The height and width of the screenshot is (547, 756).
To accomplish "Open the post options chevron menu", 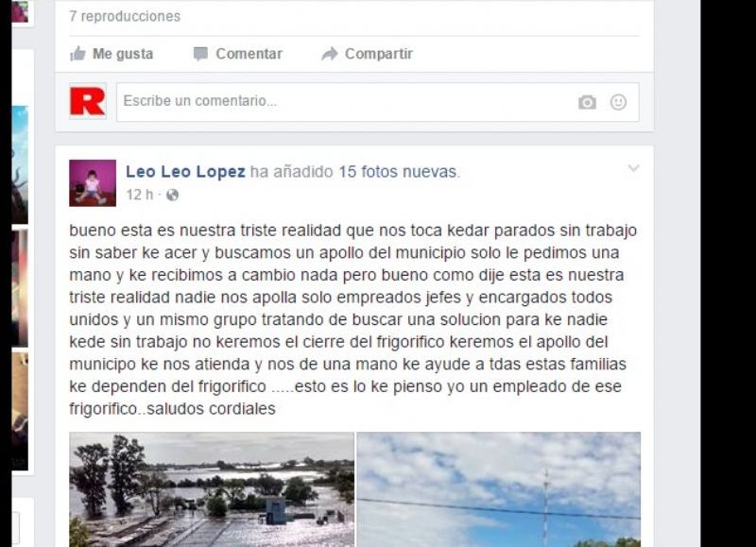I will (x=633, y=168).
